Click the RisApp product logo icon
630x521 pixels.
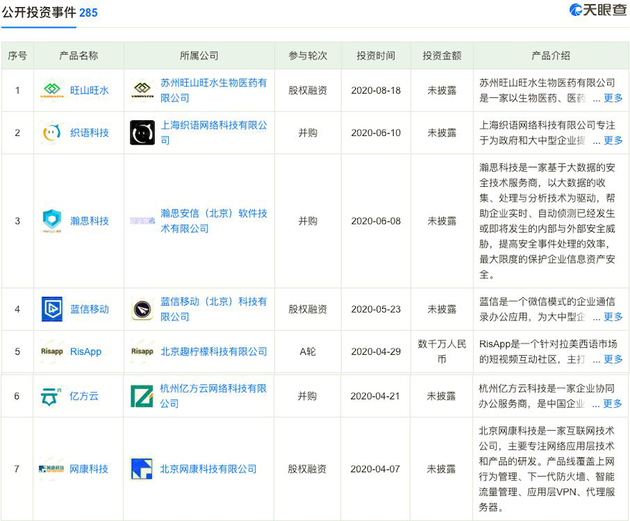[x=52, y=351]
